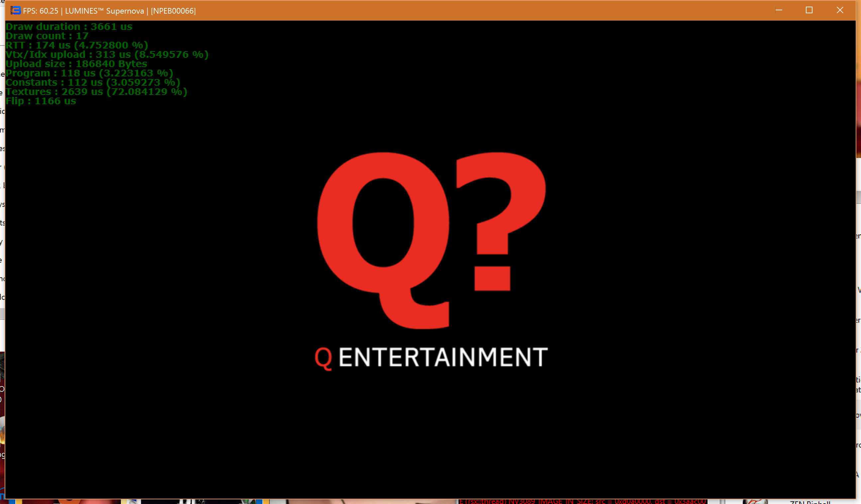Minimize the LUMINES Supernova window
Image resolution: width=861 pixels, height=504 pixels.
tap(779, 10)
